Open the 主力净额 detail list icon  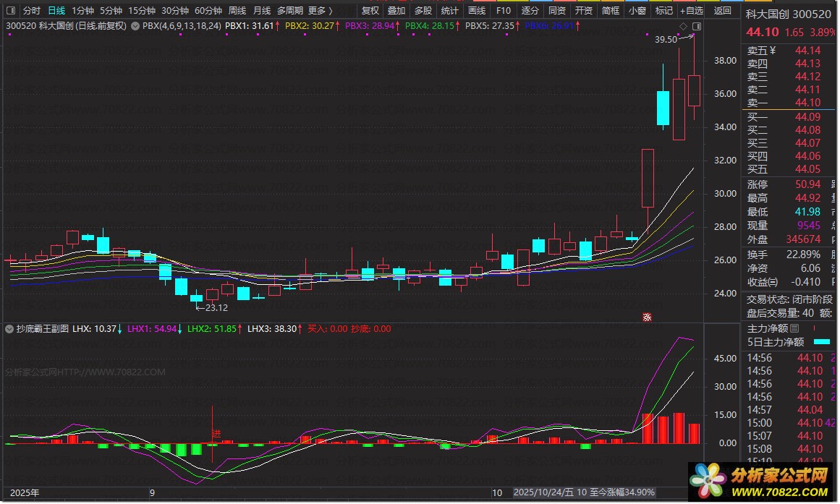795,328
